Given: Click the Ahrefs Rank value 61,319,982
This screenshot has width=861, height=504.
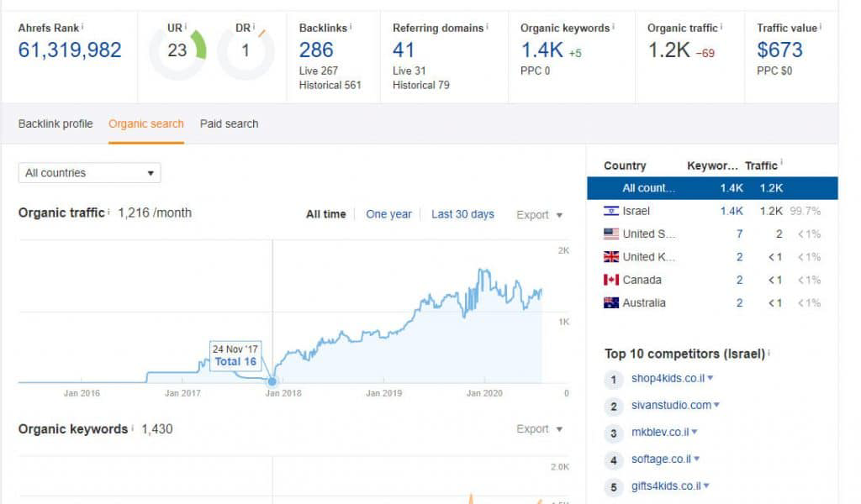Looking at the screenshot, I should [x=70, y=50].
